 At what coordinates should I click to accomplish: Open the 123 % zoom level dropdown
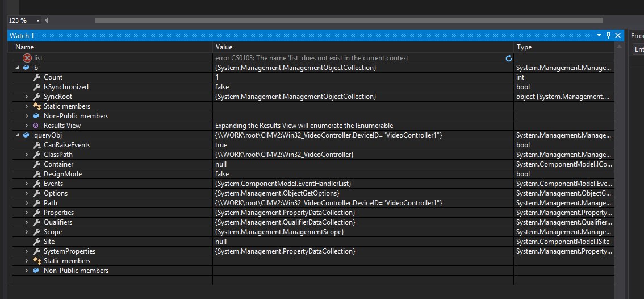point(38,20)
